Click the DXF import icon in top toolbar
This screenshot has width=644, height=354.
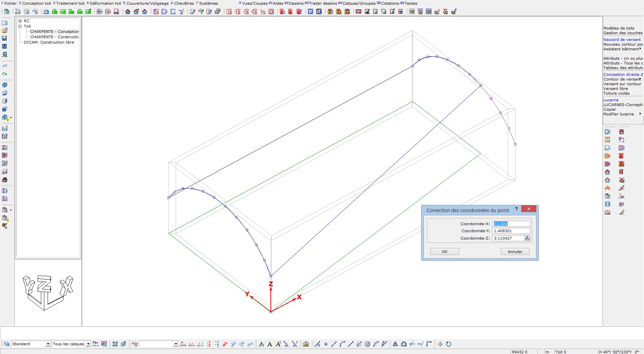[18, 12]
